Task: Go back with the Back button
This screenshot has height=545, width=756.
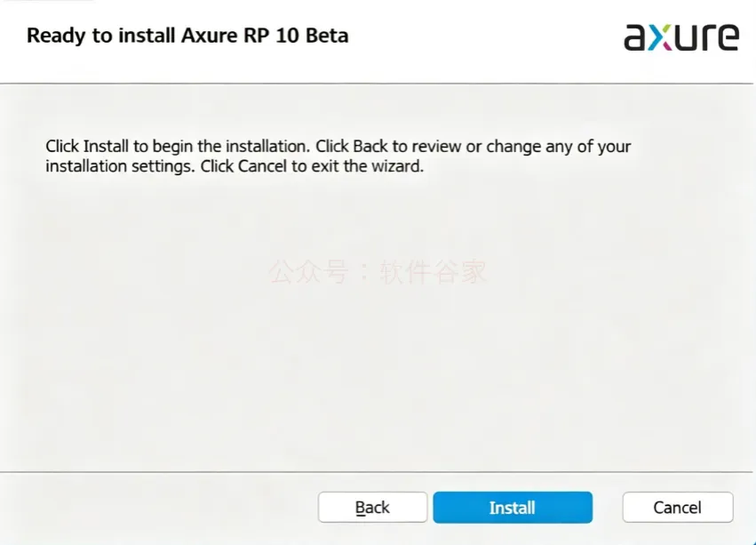Action: click(372, 508)
